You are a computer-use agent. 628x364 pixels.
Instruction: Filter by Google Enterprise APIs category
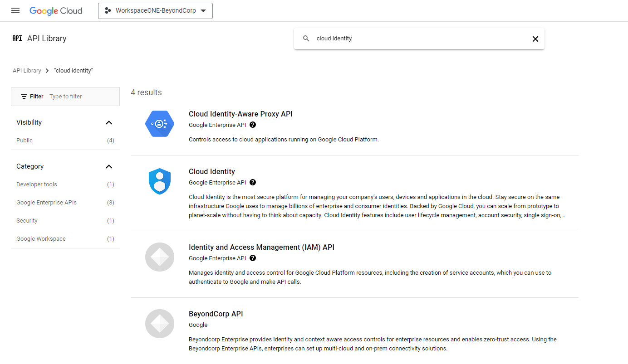[x=46, y=203]
